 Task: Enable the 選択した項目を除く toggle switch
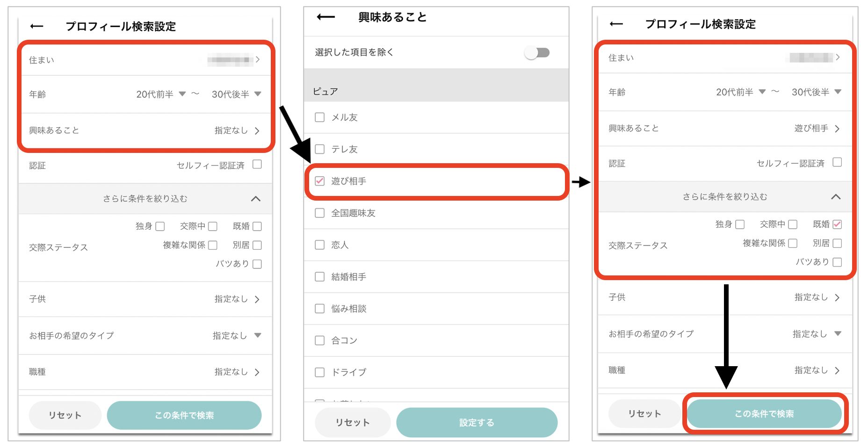pyautogui.click(x=537, y=52)
